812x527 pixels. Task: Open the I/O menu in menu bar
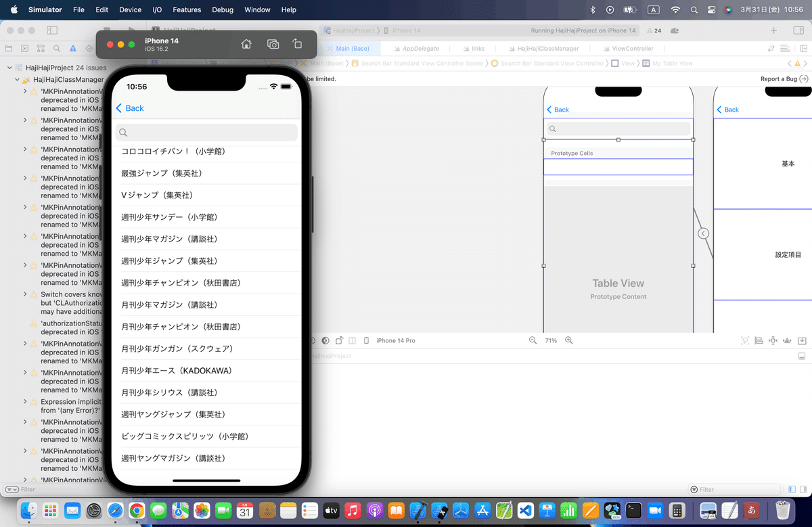(157, 9)
